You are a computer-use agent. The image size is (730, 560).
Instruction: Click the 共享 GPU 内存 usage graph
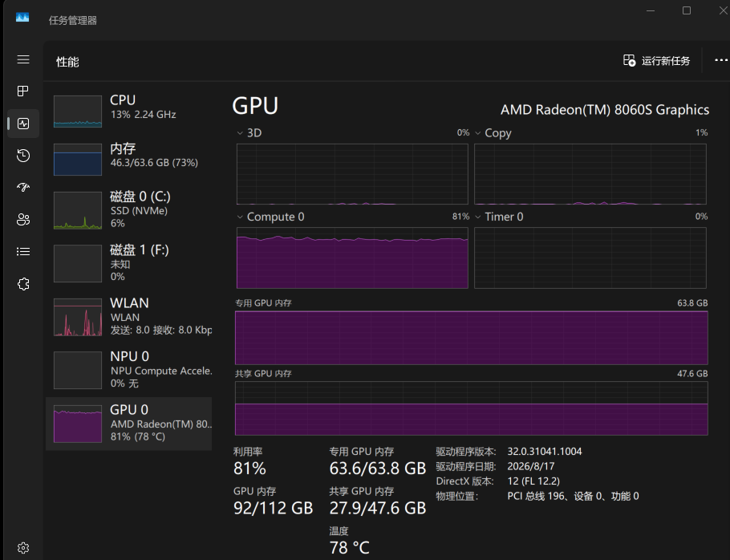(471, 408)
